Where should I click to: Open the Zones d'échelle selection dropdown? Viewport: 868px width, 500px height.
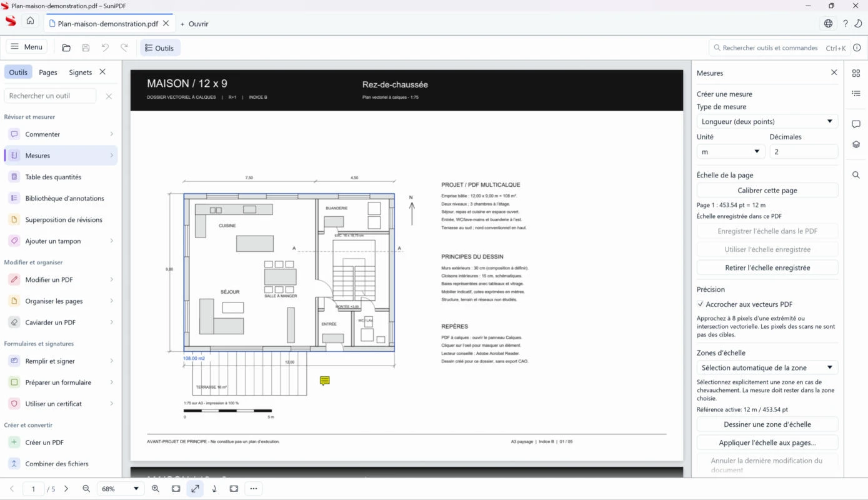tap(767, 367)
